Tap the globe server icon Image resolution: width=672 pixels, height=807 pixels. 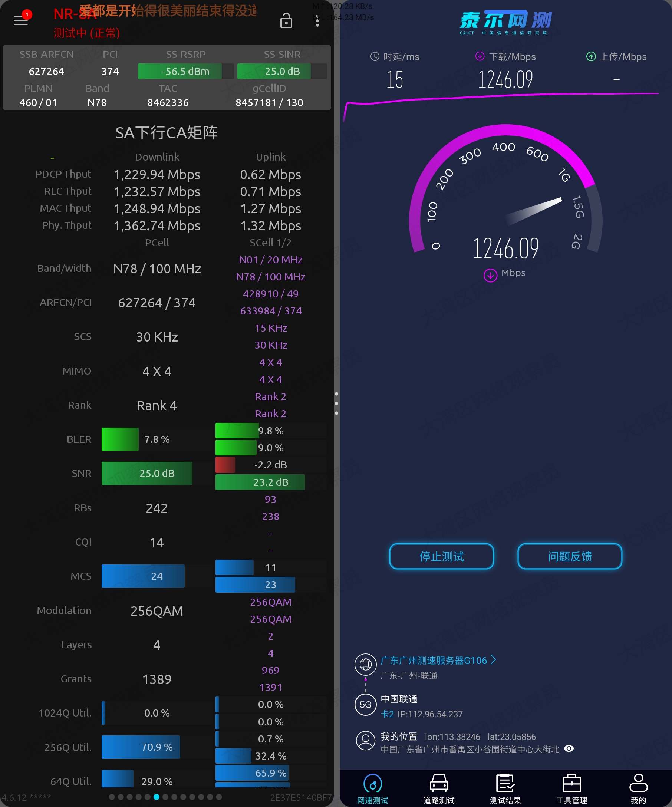[x=365, y=664]
